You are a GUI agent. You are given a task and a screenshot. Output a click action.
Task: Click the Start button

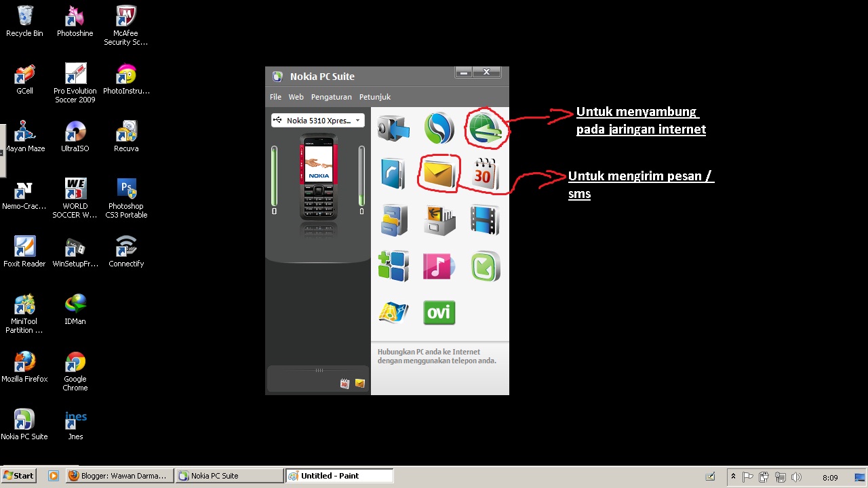coord(18,476)
